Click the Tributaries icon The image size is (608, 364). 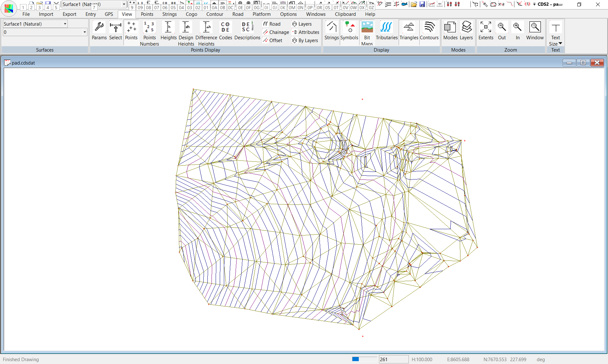tap(386, 28)
